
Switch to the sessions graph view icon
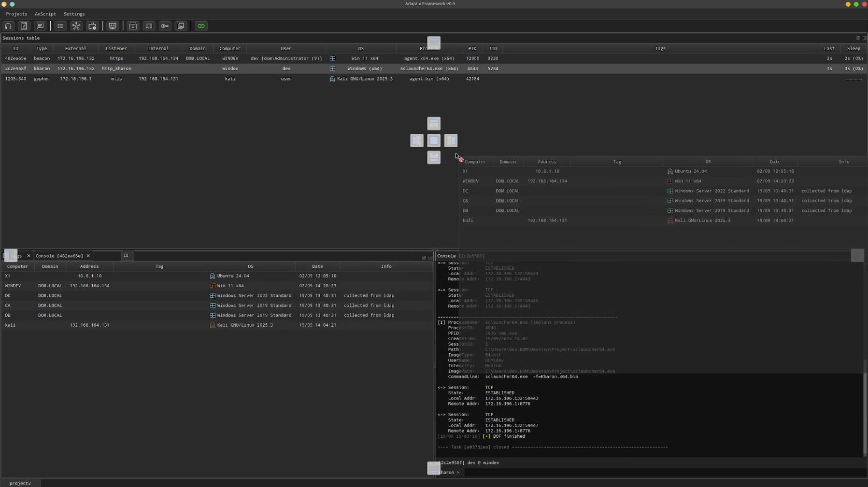pos(76,26)
